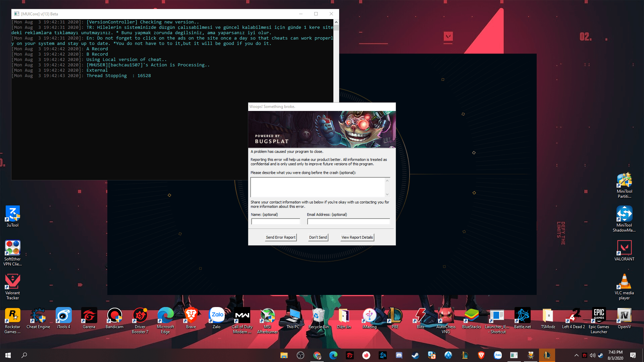This screenshot has height=362, width=644.
Task: Open the Windows Start menu
Action: point(8,355)
